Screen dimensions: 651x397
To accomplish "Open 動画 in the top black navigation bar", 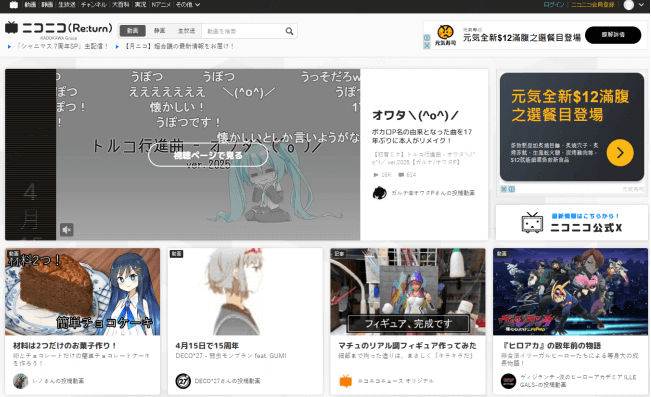I will (x=30, y=5).
